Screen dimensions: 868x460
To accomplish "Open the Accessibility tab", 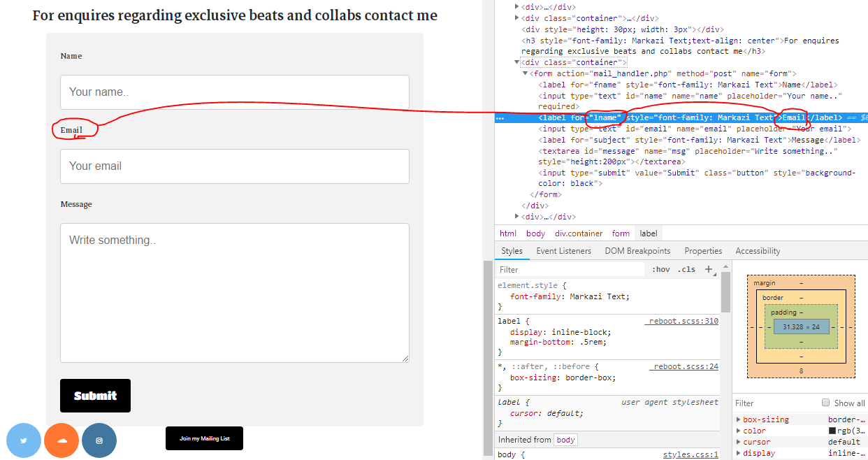I will pyautogui.click(x=757, y=251).
